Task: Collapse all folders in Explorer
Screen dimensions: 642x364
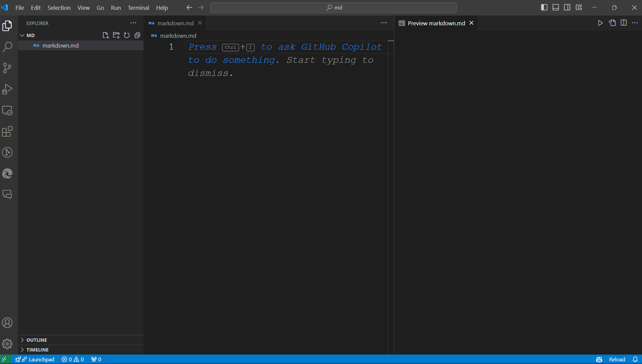Action: 137,35
